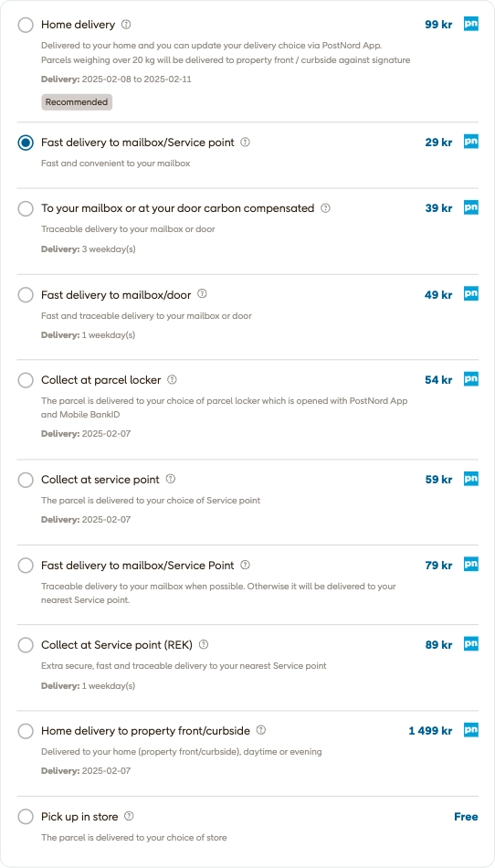The height and width of the screenshot is (868, 495).
Task: Choose Pick up in store option
Action: click(26, 817)
